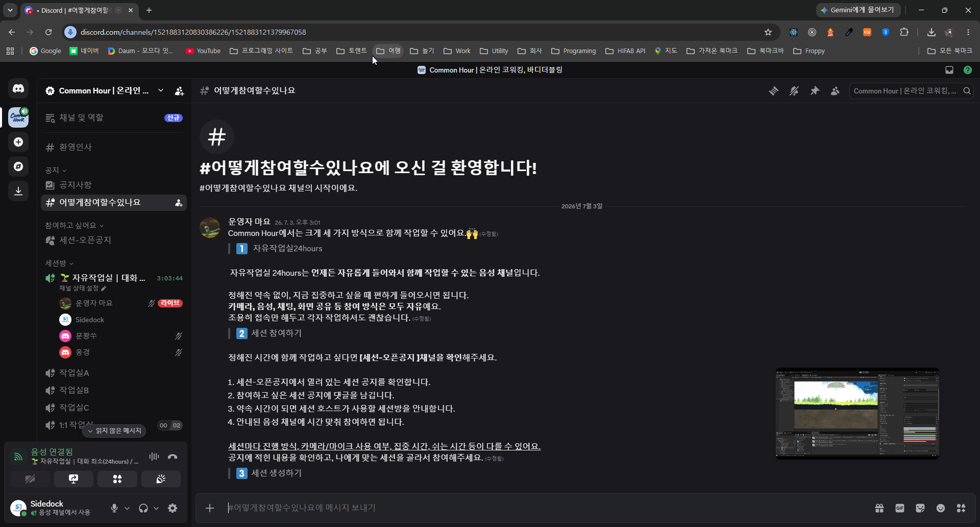Expand Common Hour server dropdown menu

coord(161,90)
